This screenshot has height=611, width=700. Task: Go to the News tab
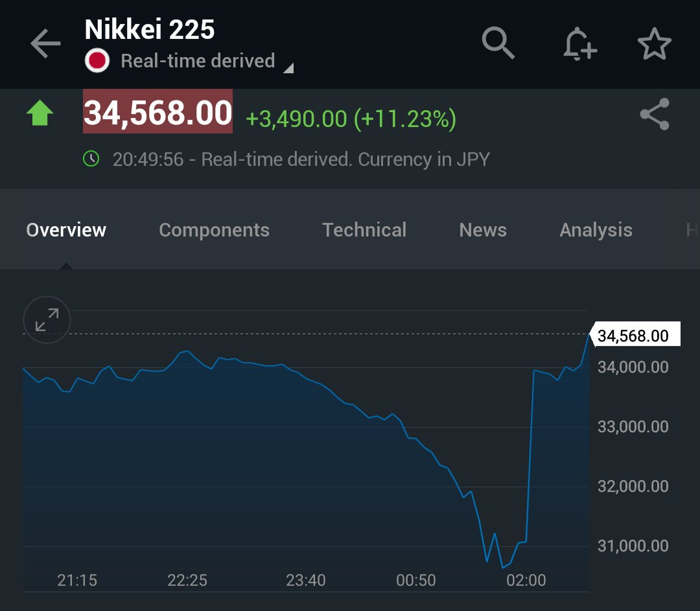pyautogui.click(x=483, y=230)
